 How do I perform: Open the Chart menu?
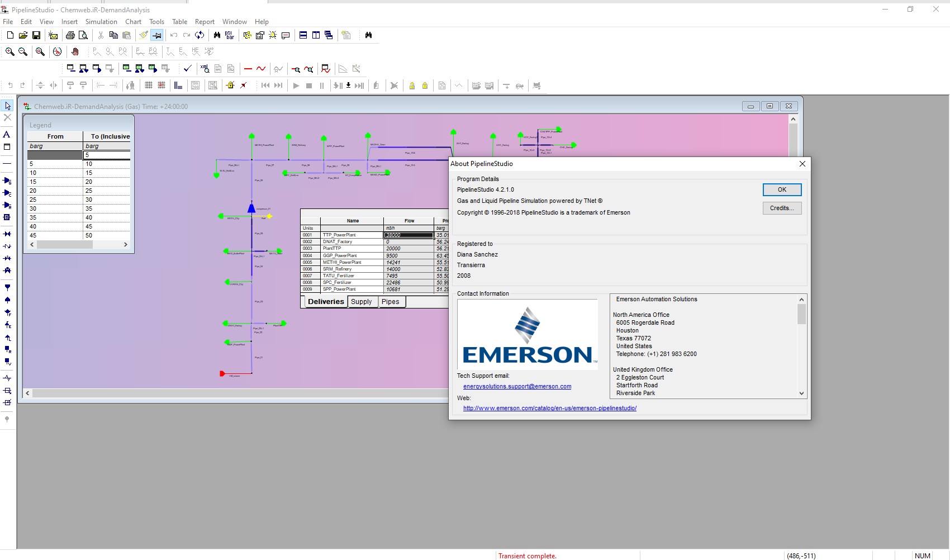tap(133, 22)
